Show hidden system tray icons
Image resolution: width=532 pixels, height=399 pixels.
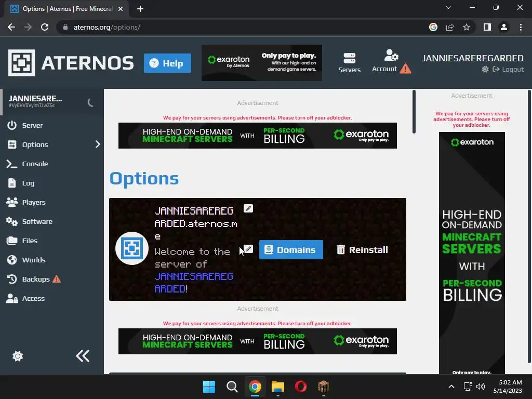tap(451, 387)
